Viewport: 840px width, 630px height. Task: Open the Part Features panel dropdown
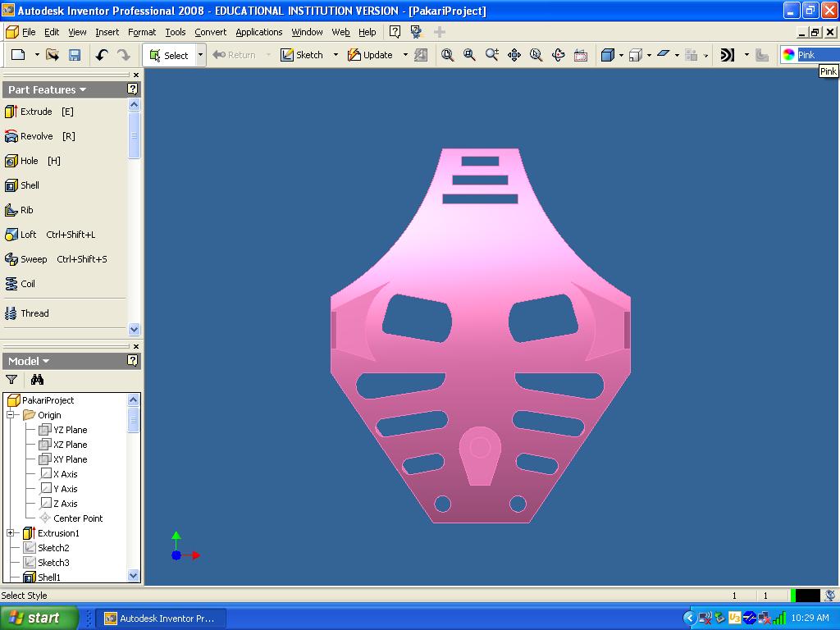click(47, 90)
